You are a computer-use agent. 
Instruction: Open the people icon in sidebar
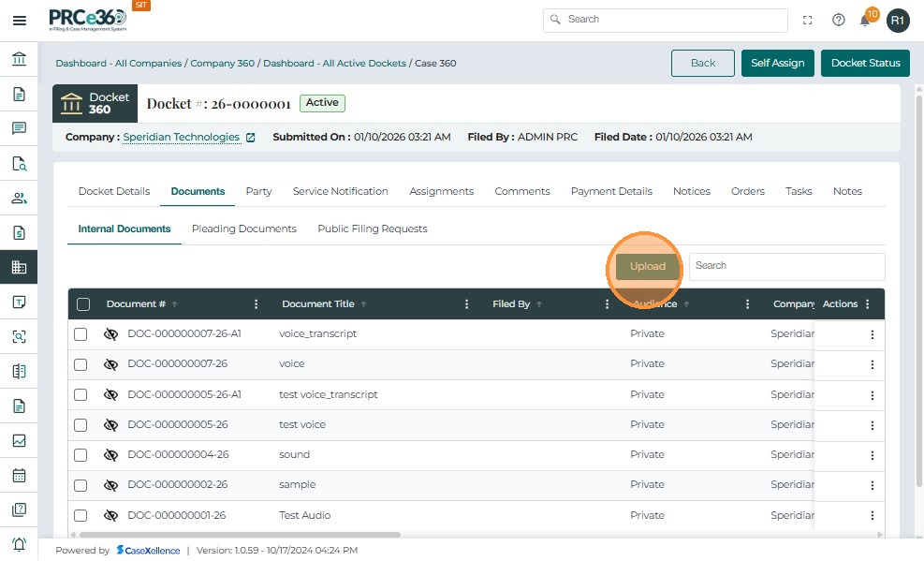19,198
